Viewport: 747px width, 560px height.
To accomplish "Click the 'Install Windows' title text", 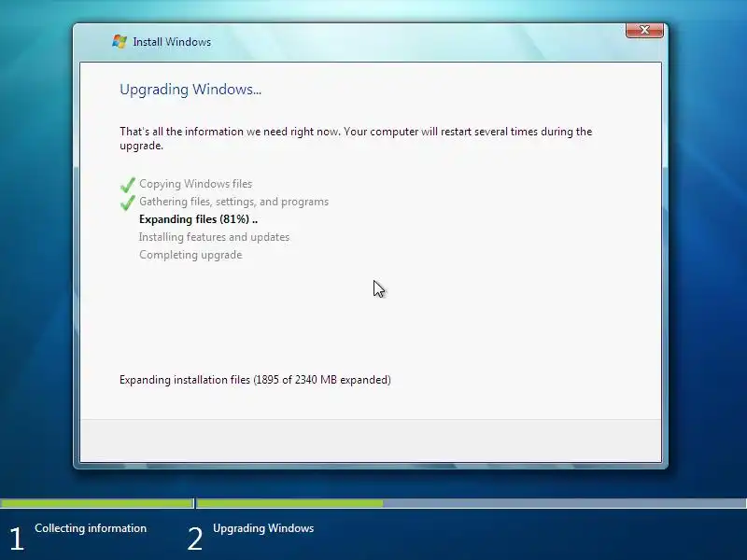I will (x=172, y=42).
